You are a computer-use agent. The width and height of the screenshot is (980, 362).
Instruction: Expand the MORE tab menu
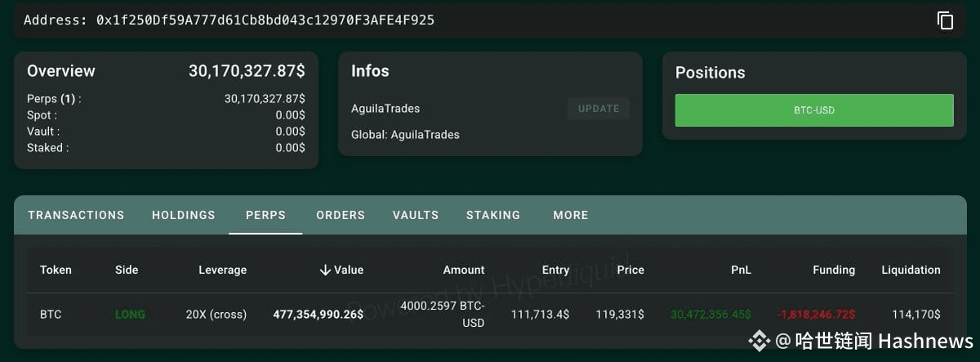pyautogui.click(x=571, y=215)
